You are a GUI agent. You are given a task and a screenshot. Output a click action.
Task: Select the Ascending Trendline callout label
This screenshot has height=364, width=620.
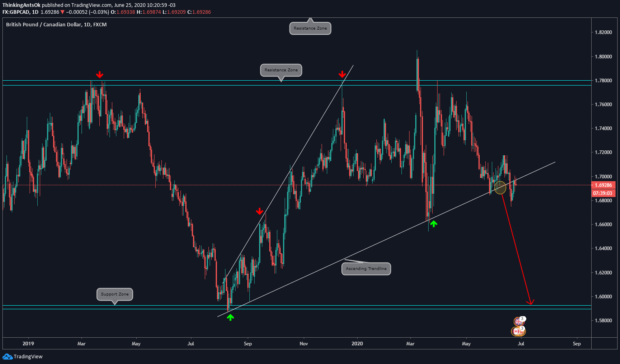click(366, 268)
